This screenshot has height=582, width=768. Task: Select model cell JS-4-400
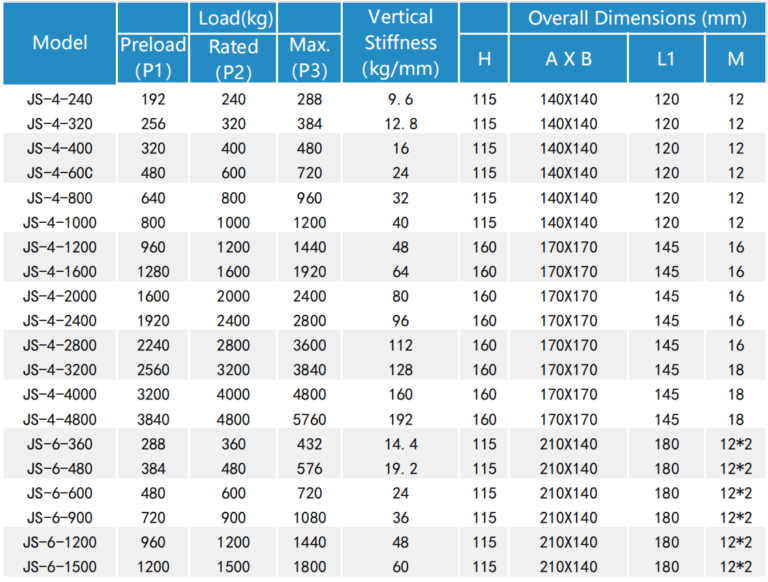60,148
